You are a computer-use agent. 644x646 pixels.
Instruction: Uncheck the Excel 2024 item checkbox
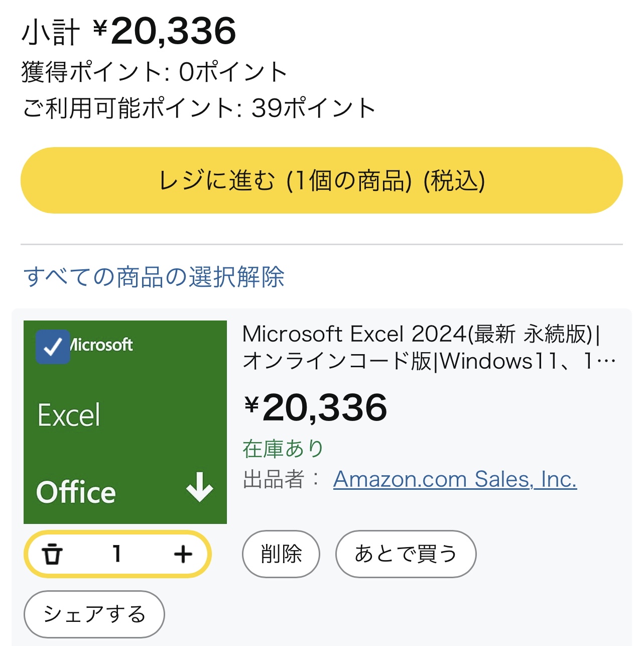53,347
